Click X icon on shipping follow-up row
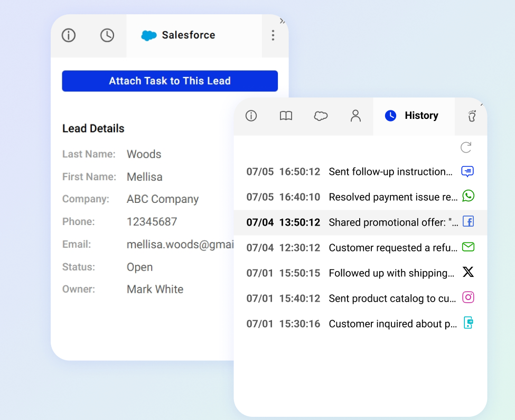This screenshot has height=420, width=515. point(468,272)
